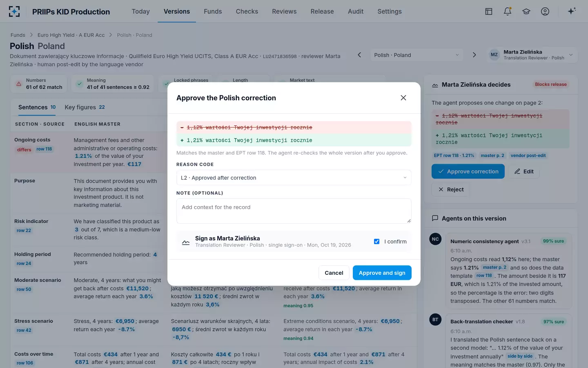Open the Polish · Poland language dropdown
The height and width of the screenshot is (368, 588).
pyautogui.click(x=416, y=55)
